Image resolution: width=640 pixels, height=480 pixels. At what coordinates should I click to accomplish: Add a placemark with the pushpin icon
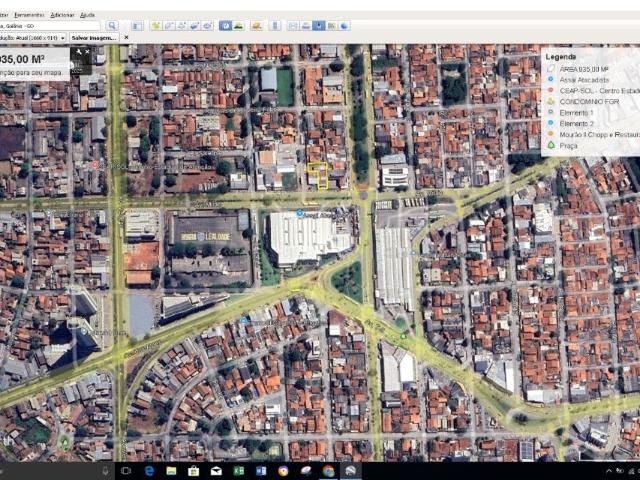(156, 26)
